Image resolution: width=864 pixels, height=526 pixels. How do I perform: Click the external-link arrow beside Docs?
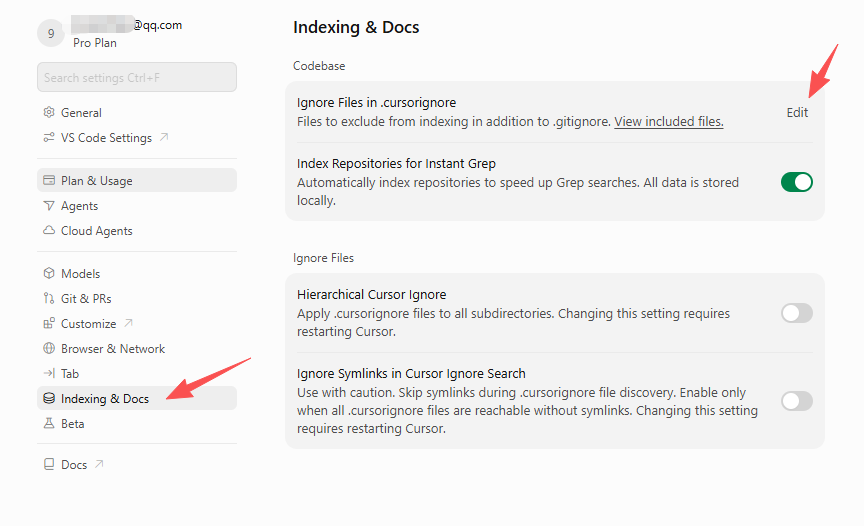click(99, 464)
